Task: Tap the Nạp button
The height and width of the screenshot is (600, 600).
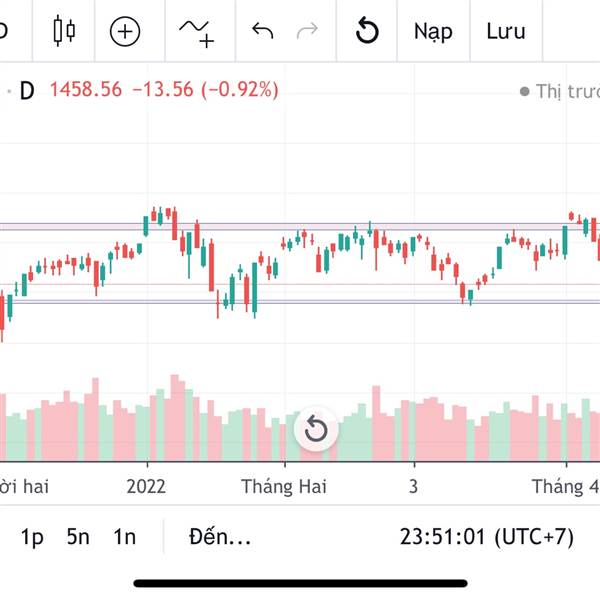Action: [x=433, y=31]
